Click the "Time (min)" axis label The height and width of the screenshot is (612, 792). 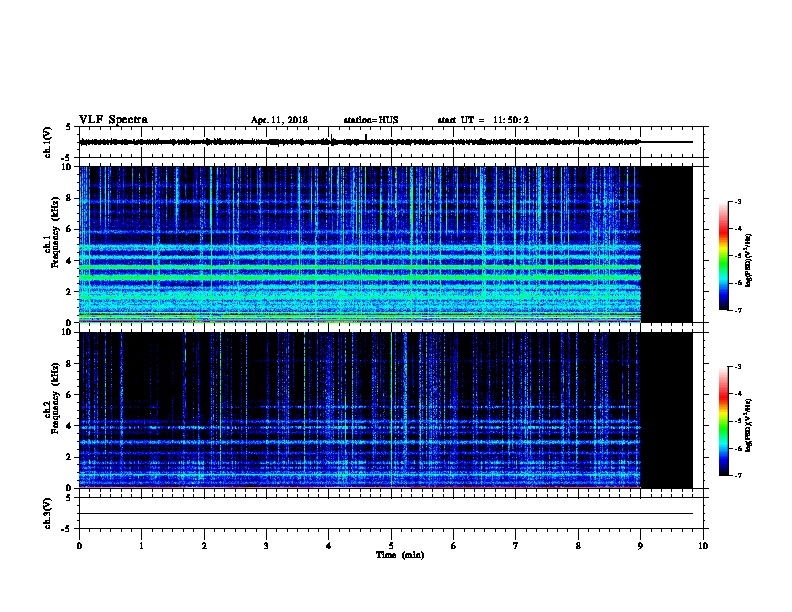[400, 555]
